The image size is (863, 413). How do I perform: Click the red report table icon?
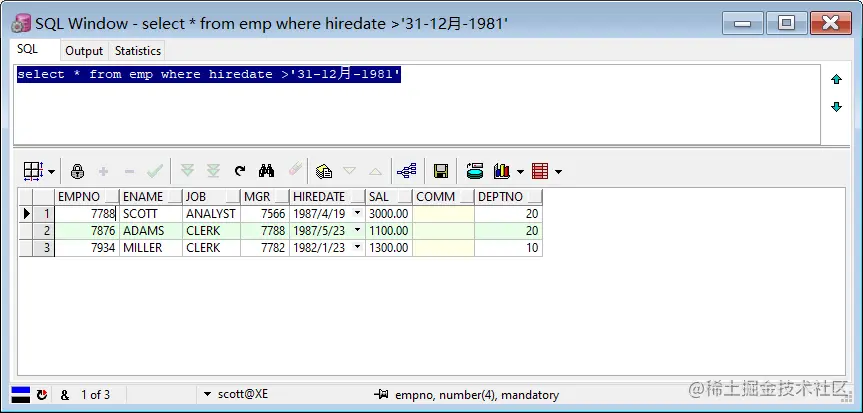click(x=540, y=172)
